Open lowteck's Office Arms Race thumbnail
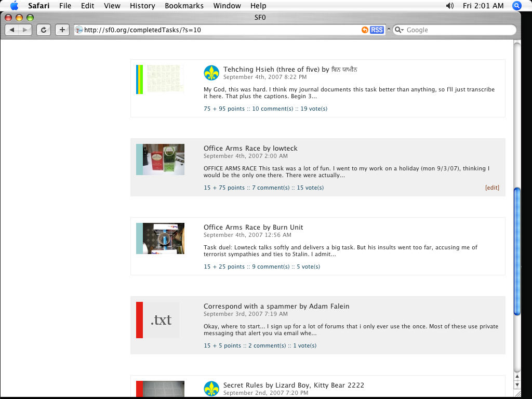Screen dimensions: 532x399 (163, 159)
